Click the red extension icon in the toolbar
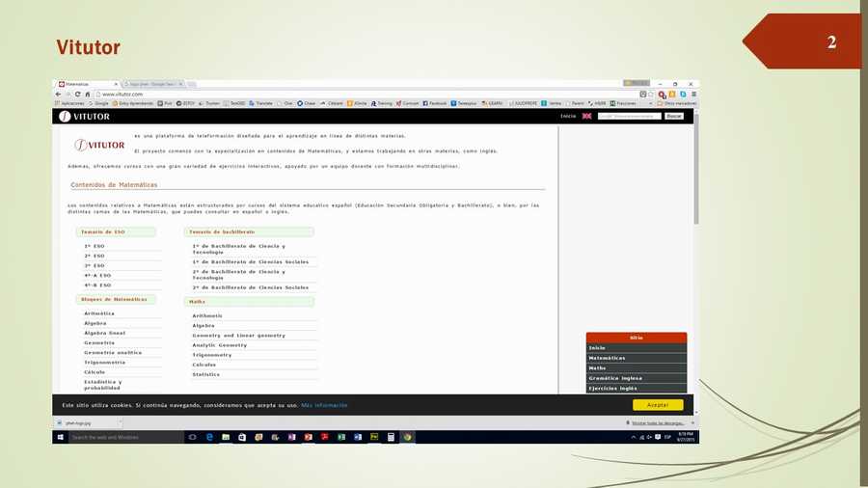868x488 pixels. 662,95
